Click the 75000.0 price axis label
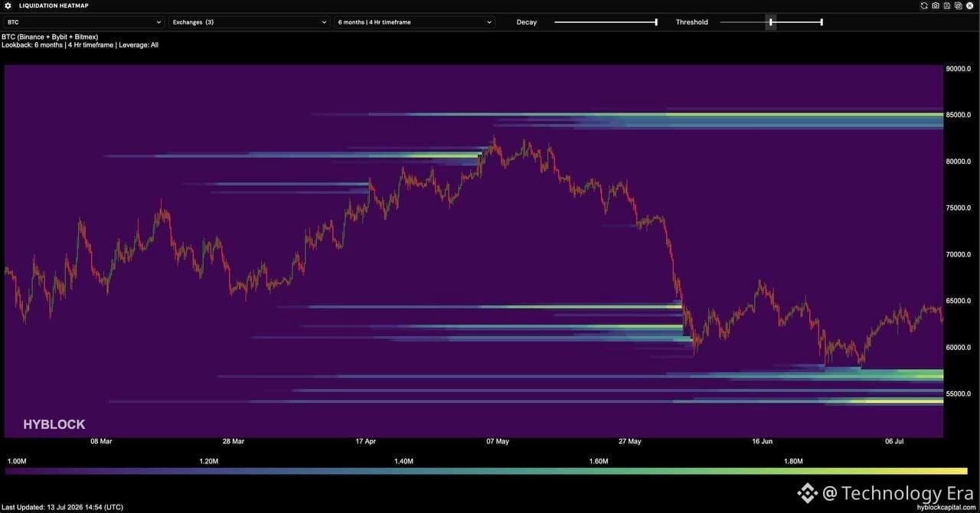Viewport: 980px width, 513px height. (x=959, y=207)
